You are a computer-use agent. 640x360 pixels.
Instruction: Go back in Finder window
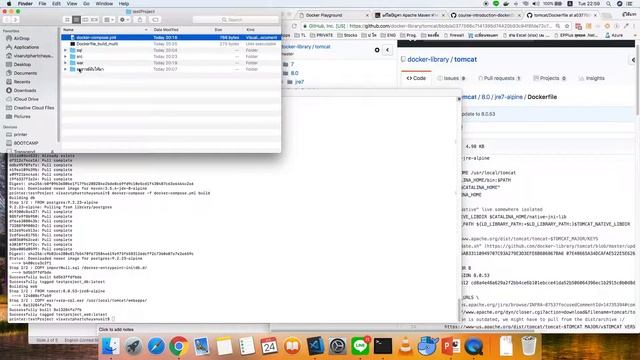click(x=7, y=20)
